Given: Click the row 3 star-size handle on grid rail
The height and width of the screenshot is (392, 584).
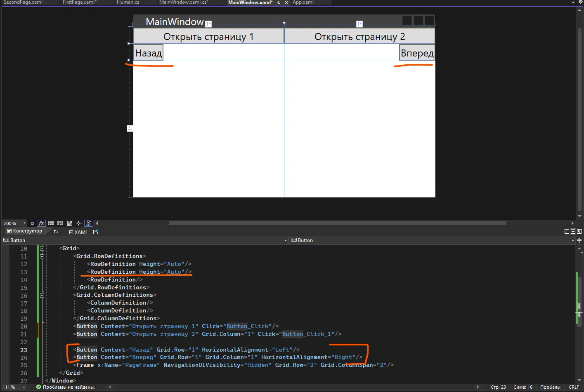Looking at the screenshot, I should [x=130, y=129].
